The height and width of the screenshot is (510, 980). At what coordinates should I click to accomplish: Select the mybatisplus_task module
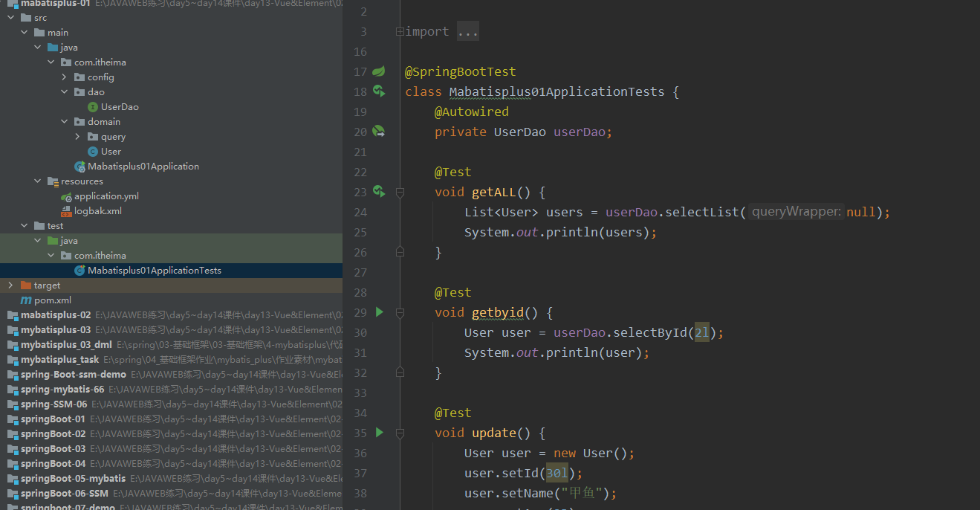60,360
